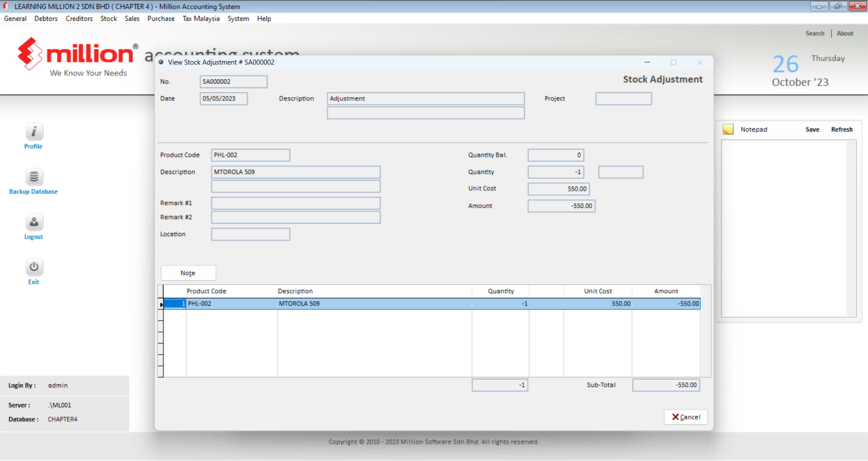Viewport: 868px width, 461px height.
Task: Click the Notepad vertical scrollbar
Action: [x=852, y=228]
